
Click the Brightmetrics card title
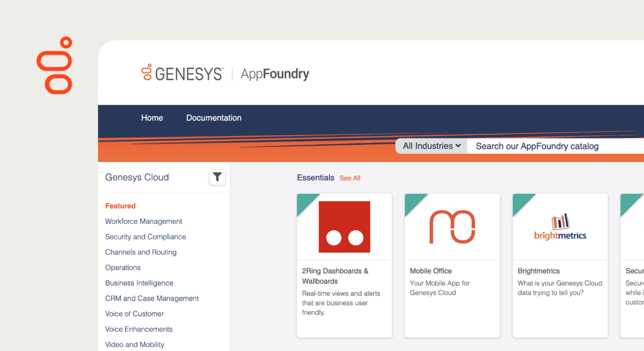tap(539, 271)
